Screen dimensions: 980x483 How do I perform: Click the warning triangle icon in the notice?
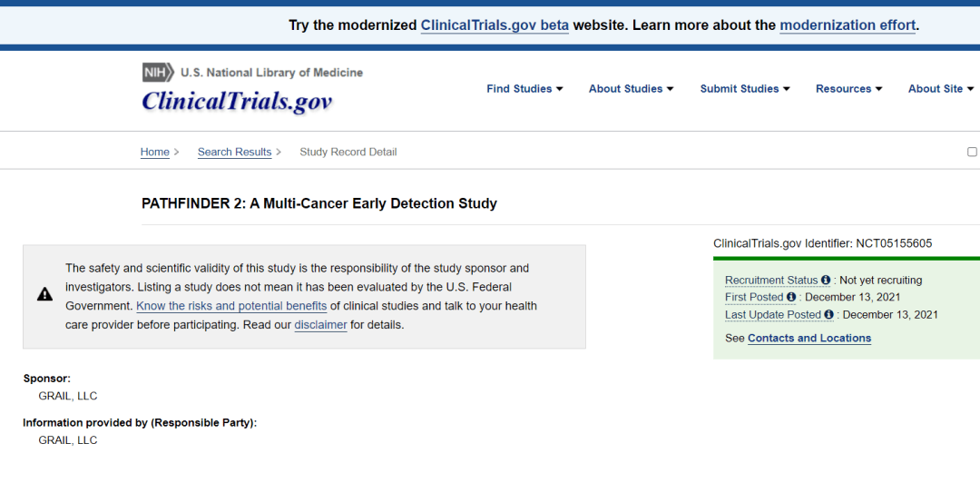pyautogui.click(x=44, y=294)
